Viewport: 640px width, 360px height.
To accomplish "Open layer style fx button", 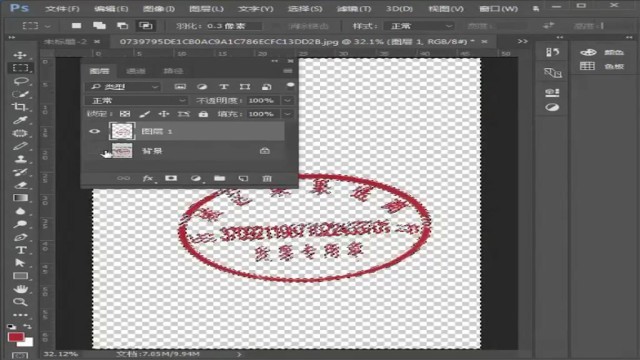I will tap(148, 178).
